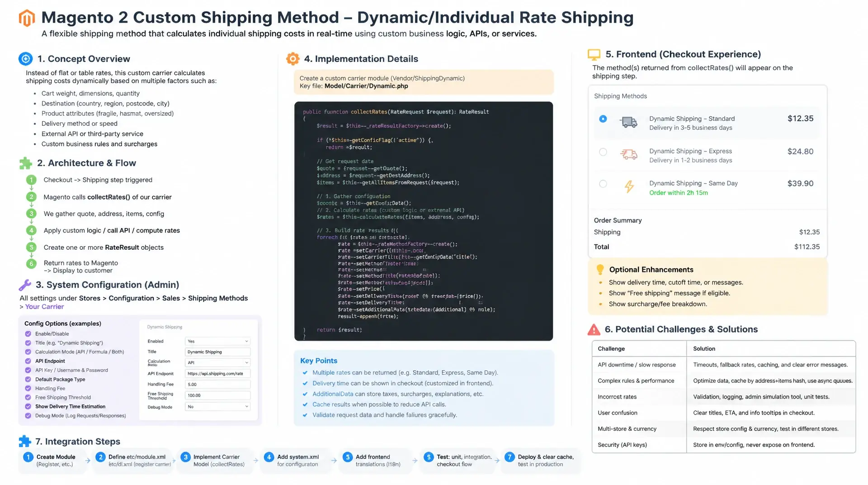
Task: Click AdditionalData link in Key Points
Action: [x=333, y=394]
